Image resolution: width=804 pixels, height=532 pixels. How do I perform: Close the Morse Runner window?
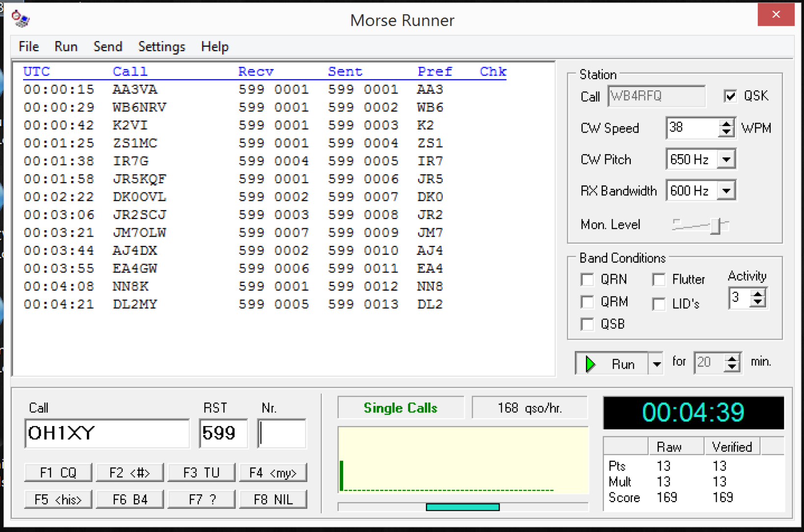776,14
